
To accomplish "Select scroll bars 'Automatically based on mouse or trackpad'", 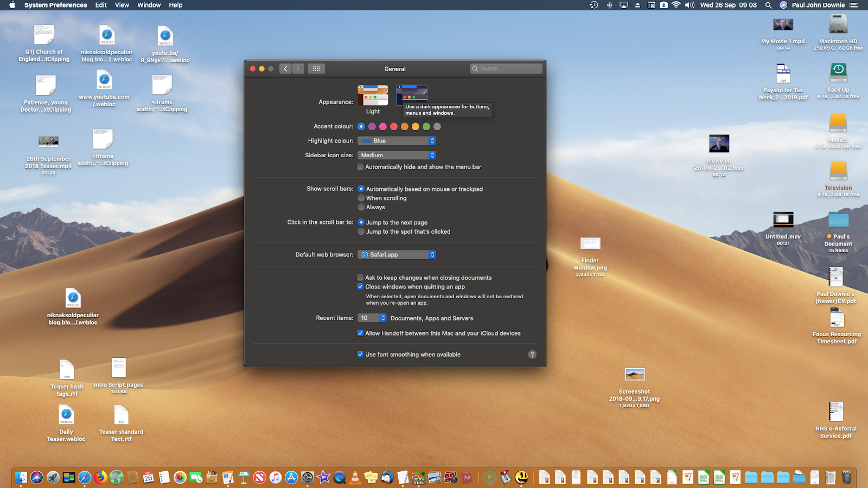I will pos(361,189).
